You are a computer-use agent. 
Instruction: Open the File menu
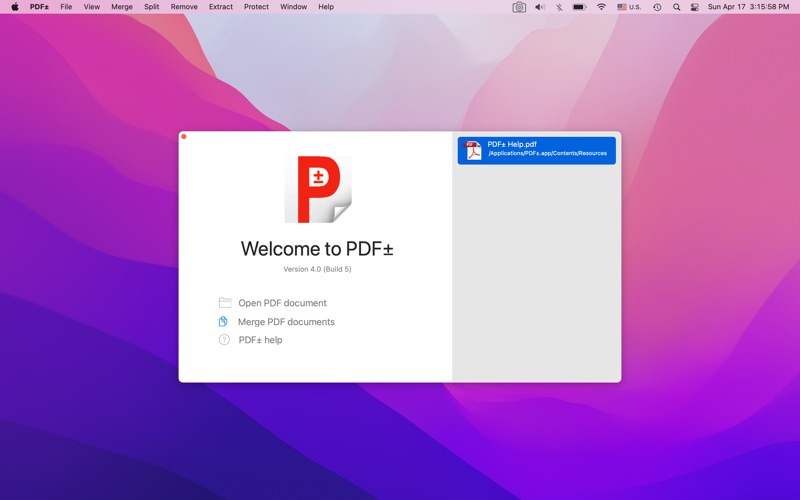(x=66, y=7)
